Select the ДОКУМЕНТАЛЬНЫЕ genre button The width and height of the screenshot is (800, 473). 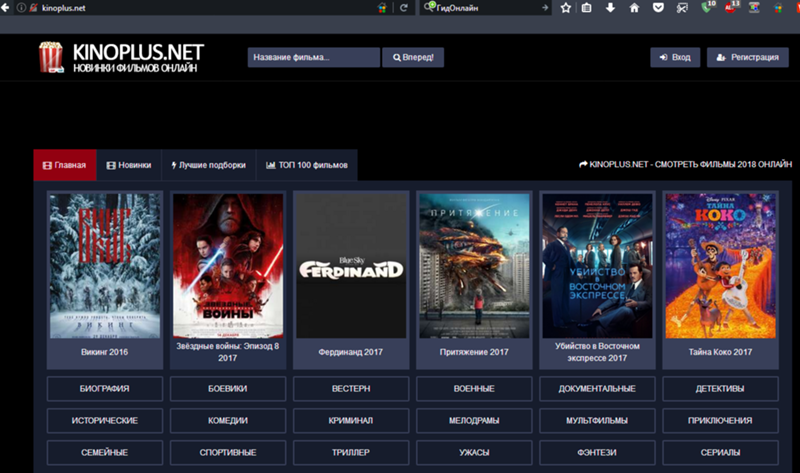[597, 389]
